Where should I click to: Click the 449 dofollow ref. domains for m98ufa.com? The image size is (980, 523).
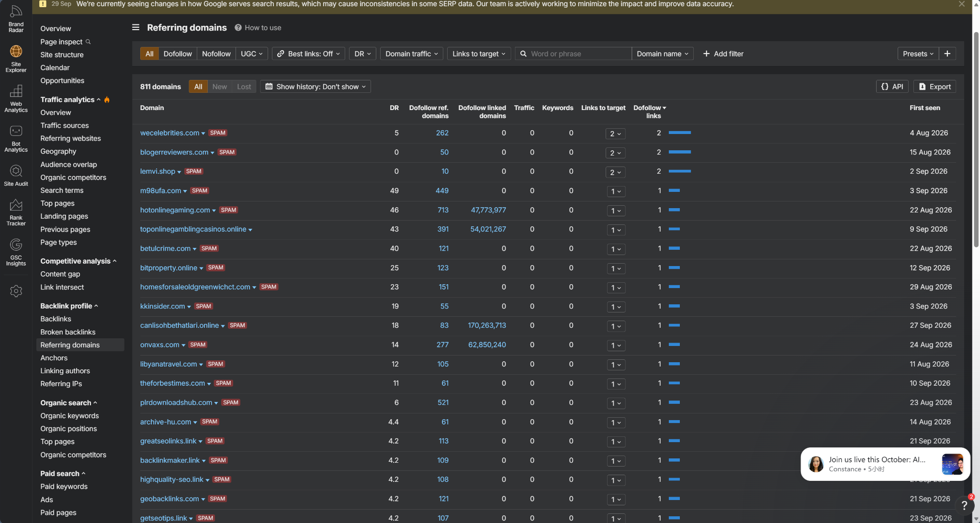[442, 190]
